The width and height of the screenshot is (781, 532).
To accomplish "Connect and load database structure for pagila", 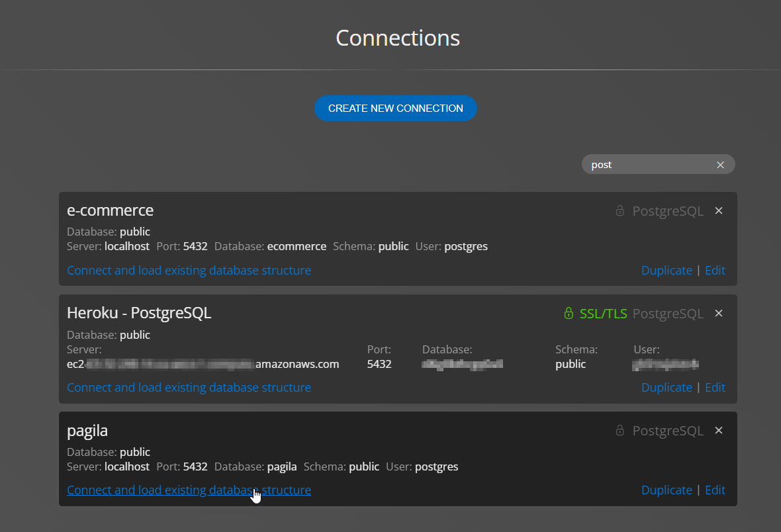I will [x=189, y=490].
